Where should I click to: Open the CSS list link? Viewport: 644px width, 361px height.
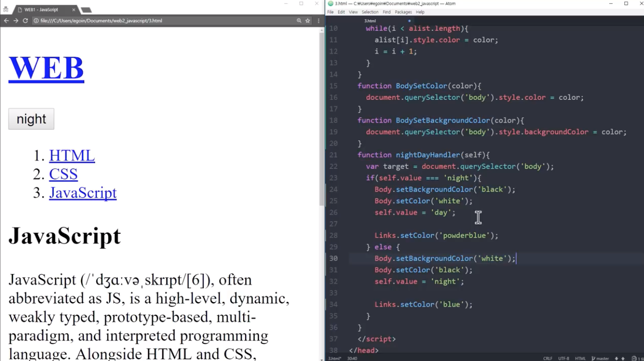pos(63,174)
